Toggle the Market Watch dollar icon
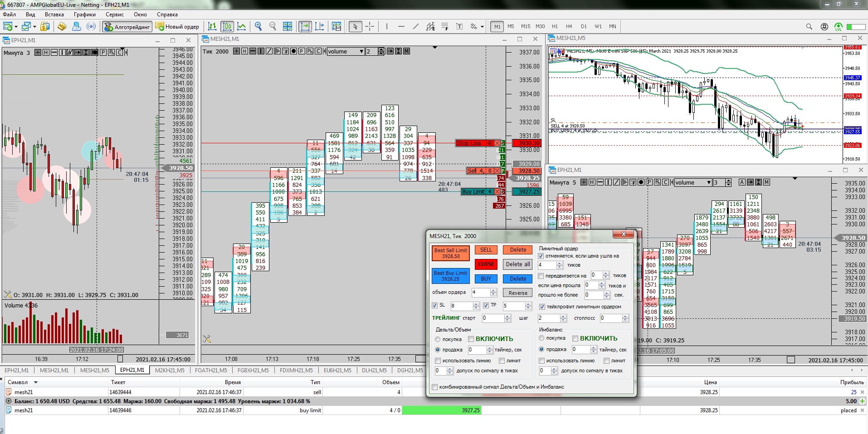The width and height of the screenshot is (868, 434). pyautogui.click(x=45, y=27)
